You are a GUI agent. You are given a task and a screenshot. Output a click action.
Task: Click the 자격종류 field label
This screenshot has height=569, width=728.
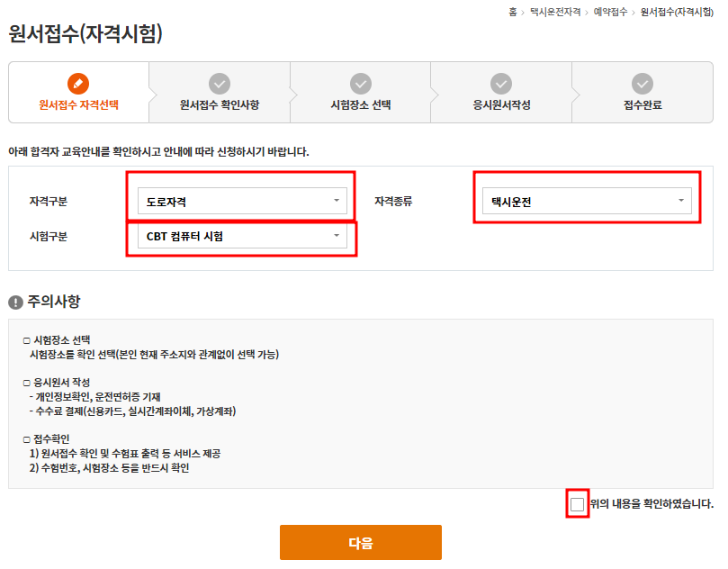[x=393, y=201]
